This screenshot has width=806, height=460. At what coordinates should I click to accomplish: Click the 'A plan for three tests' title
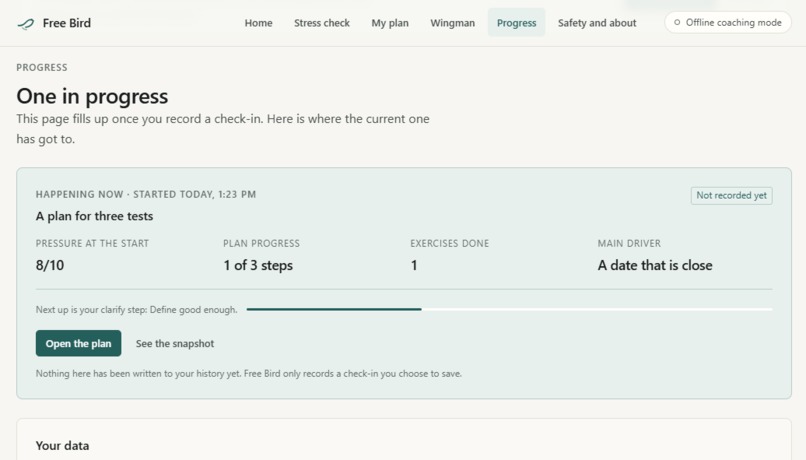pos(95,216)
